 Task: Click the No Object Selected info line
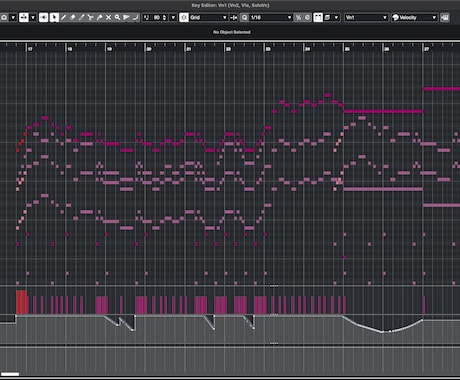point(232,32)
